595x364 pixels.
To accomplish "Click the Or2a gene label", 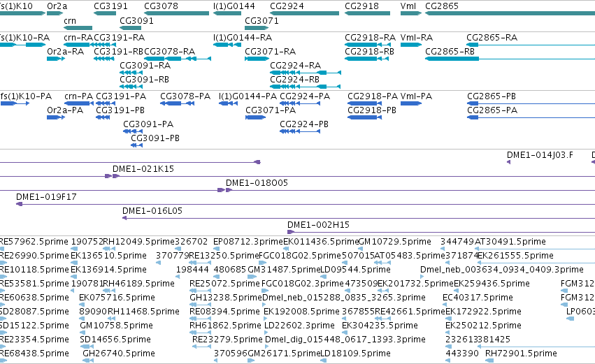I will [57, 6].
